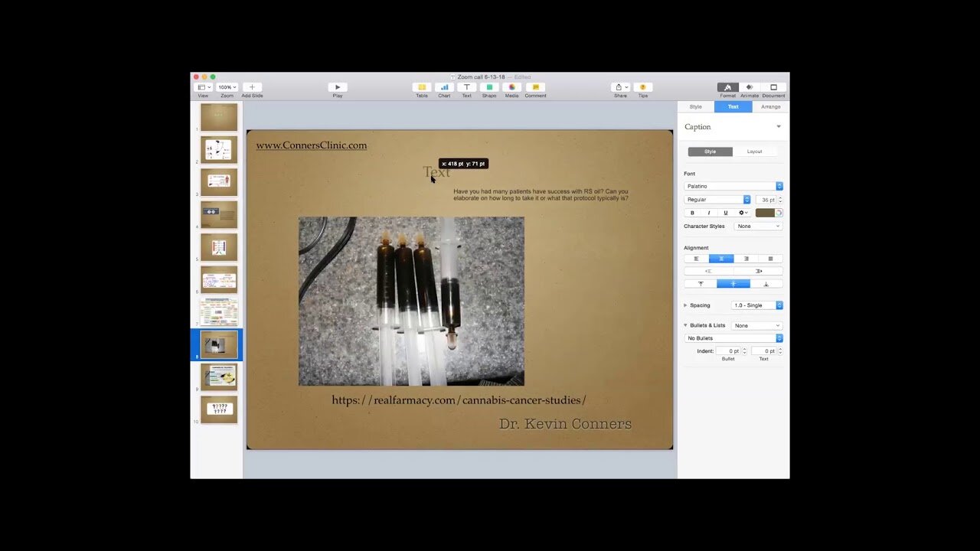Open the Zoom 100% dropdown
This screenshot has height=551, width=980.
pyautogui.click(x=227, y=87)
